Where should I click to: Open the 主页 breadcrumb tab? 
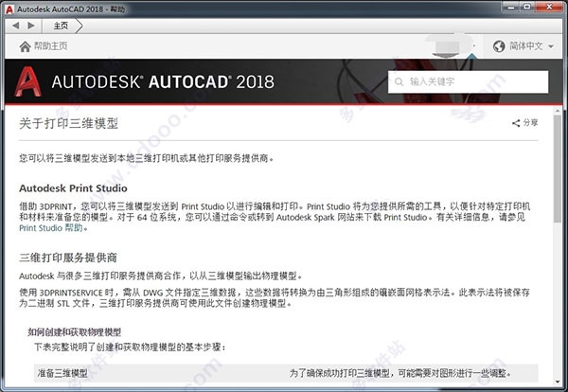tap(61, 26)
